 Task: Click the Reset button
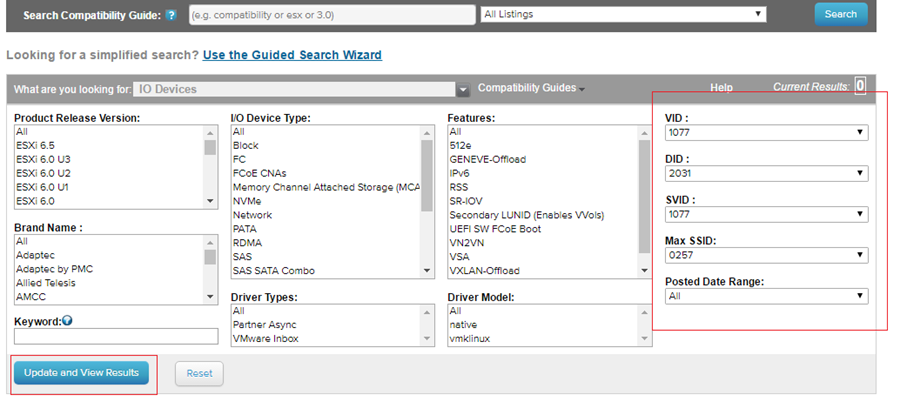point(199,373)
